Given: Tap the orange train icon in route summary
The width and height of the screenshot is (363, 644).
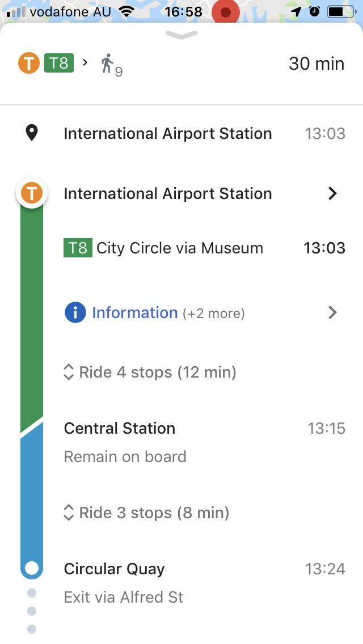Looking at the screenshot, I should point(28,63).
